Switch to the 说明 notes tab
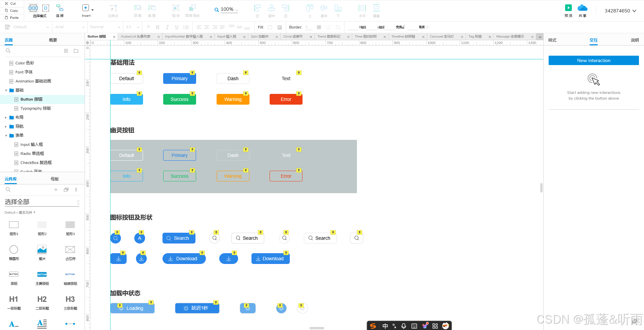Screen dimensions: 644x330 click(635, 40)
